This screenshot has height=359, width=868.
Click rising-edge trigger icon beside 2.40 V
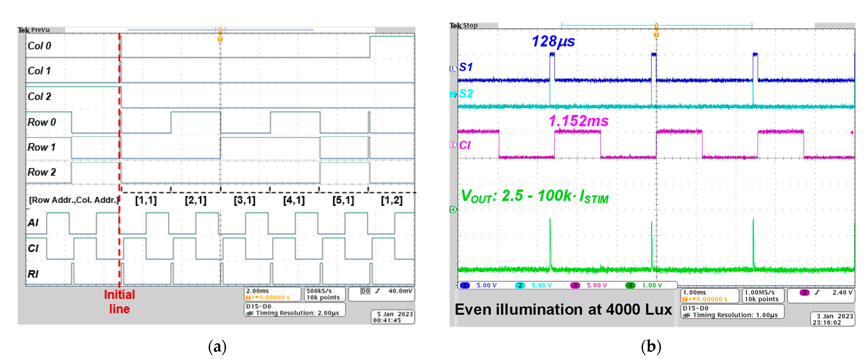point(817,292)
